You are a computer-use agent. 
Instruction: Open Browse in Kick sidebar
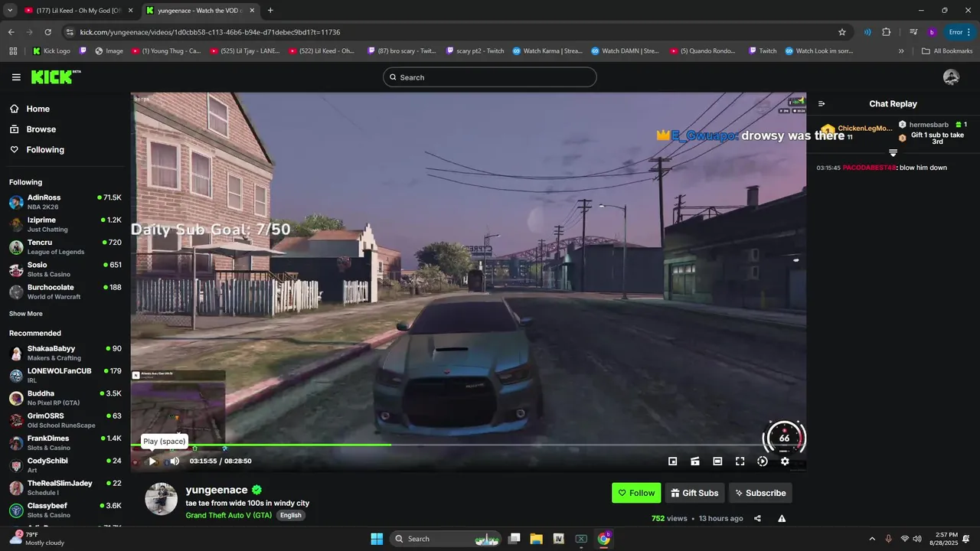coord(41,129)
